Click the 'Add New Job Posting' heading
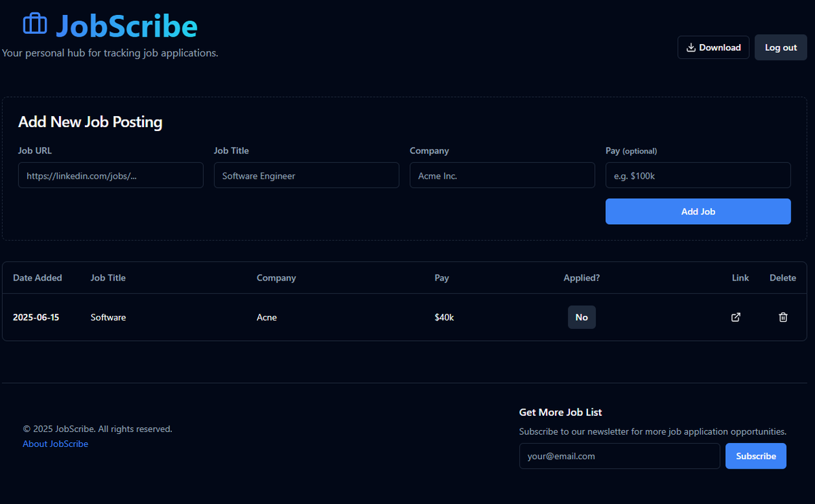Viewport: 815px width, 504px height. click(90, 122)
